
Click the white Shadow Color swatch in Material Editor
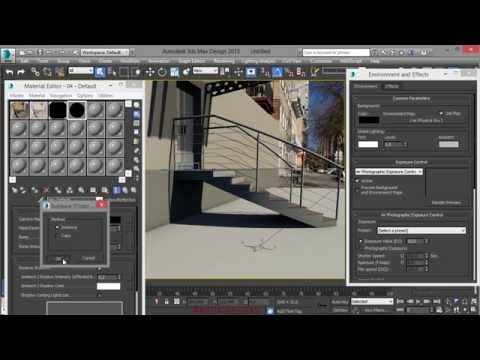click(108, 286)
